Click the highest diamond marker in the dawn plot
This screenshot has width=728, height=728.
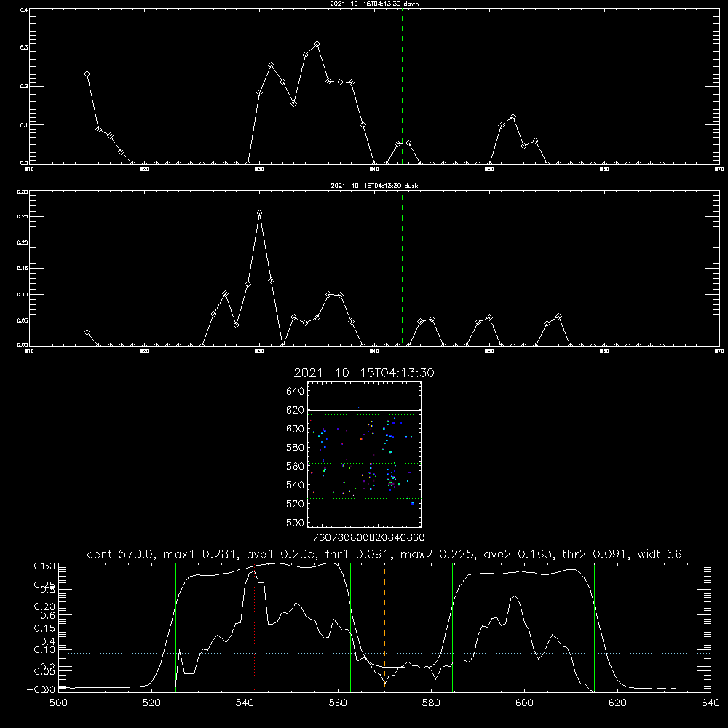tap(317, 44)
